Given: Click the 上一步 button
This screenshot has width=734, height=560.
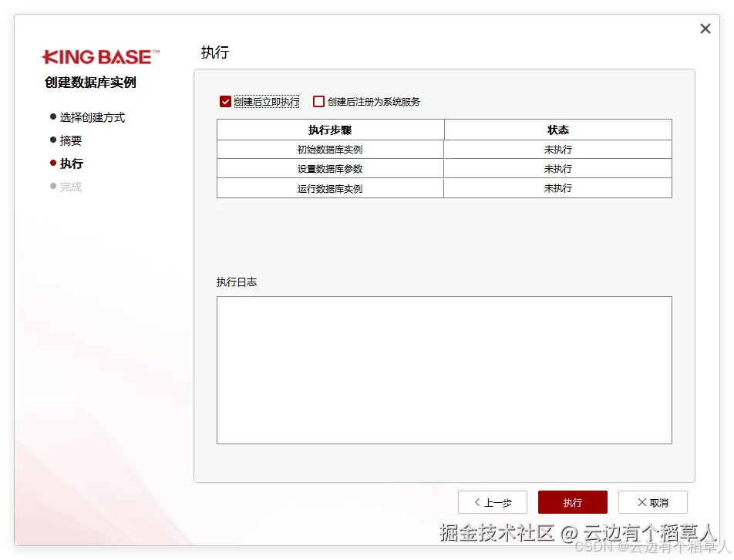Looking at the screenshot, I should [493, 502].
